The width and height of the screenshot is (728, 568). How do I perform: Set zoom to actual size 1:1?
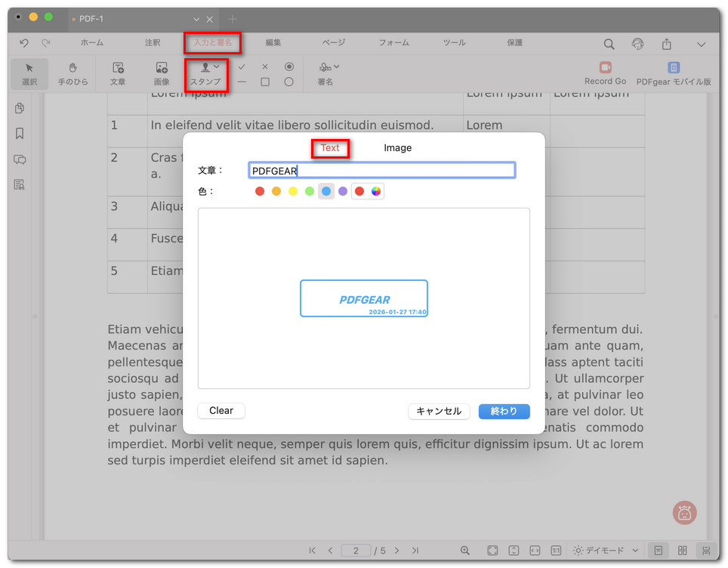556,551
